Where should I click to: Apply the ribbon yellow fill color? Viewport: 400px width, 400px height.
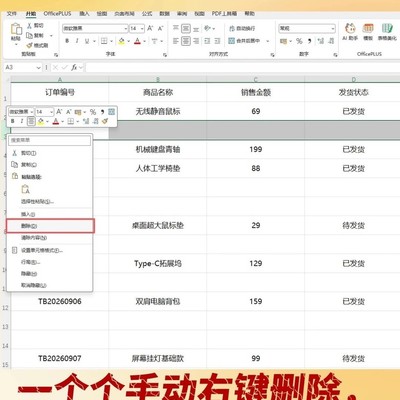pyautogui.click(x=121, y=41)
